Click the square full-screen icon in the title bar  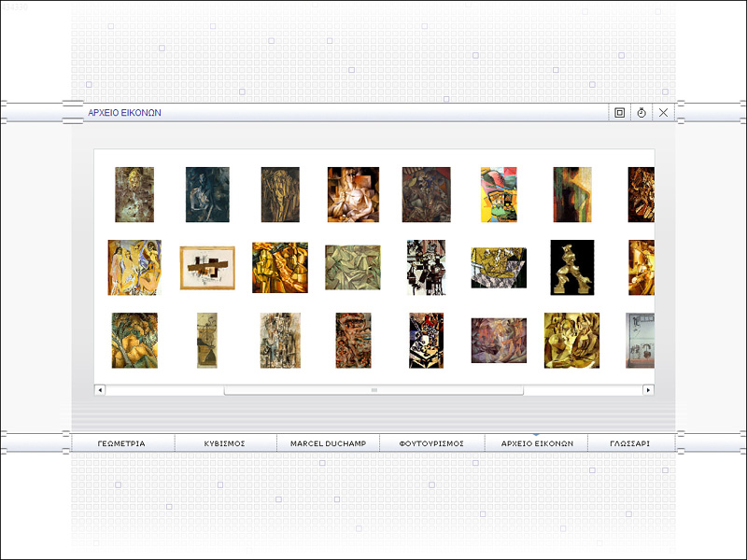tap(619, 113)
